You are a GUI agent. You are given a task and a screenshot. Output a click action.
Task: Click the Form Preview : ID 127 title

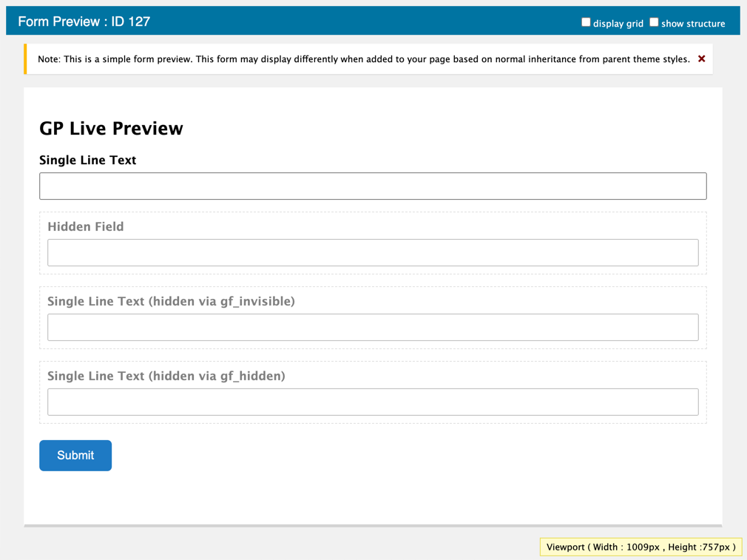tap(84, 21)
